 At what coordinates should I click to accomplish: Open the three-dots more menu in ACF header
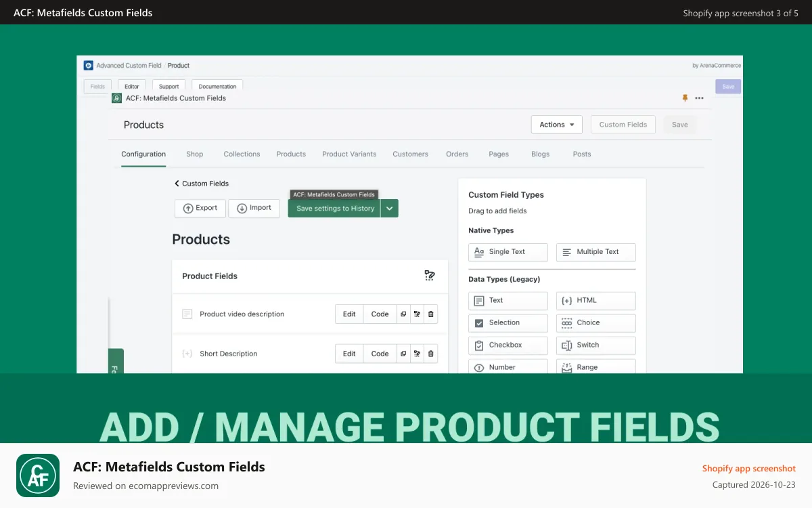[x=699, y=98]
